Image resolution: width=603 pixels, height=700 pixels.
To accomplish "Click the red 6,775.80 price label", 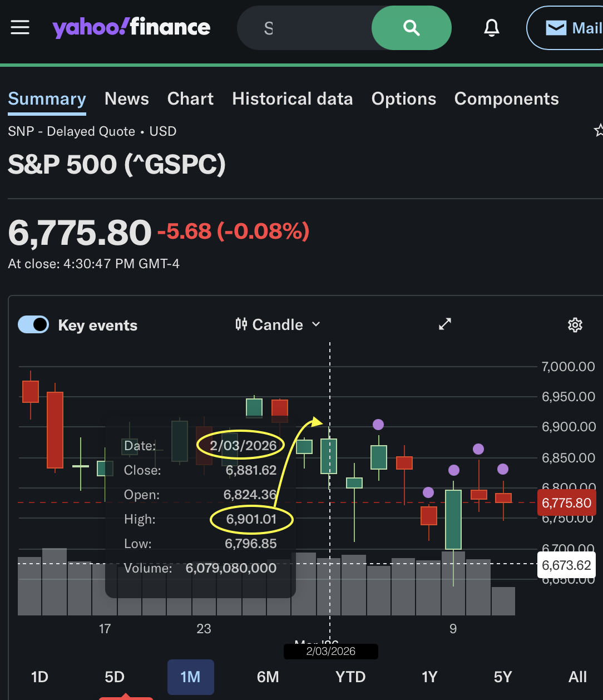I will (x=566, y=503).
